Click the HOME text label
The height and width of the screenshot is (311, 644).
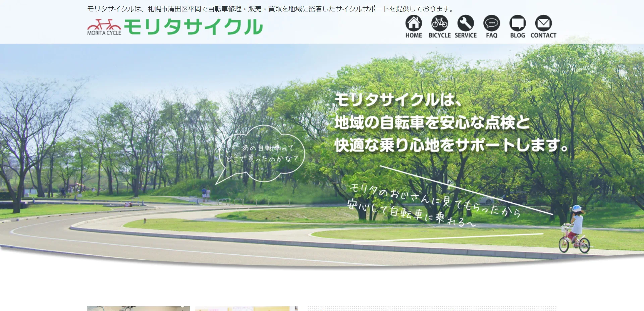click(x=414, y=35)
